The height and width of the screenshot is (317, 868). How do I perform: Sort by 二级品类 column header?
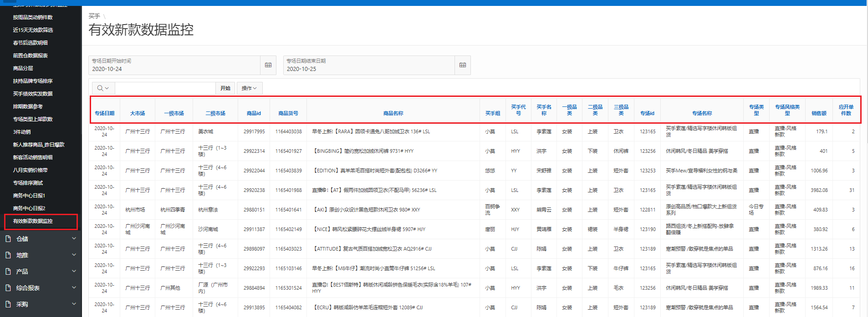(x=595, y=110)
